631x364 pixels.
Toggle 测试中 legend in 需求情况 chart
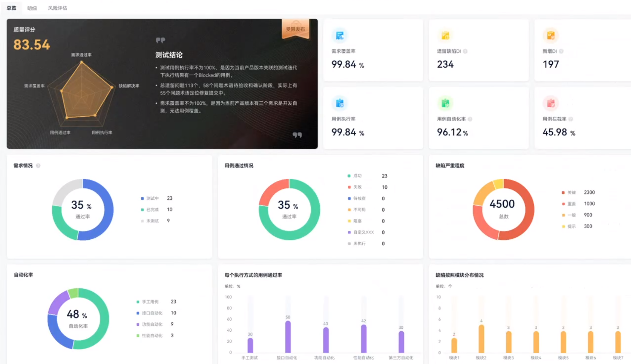152,198
